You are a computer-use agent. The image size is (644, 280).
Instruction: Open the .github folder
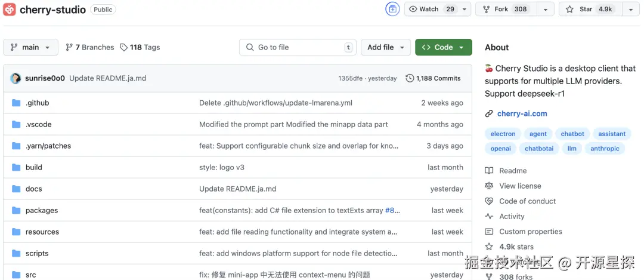pos(37,103)
